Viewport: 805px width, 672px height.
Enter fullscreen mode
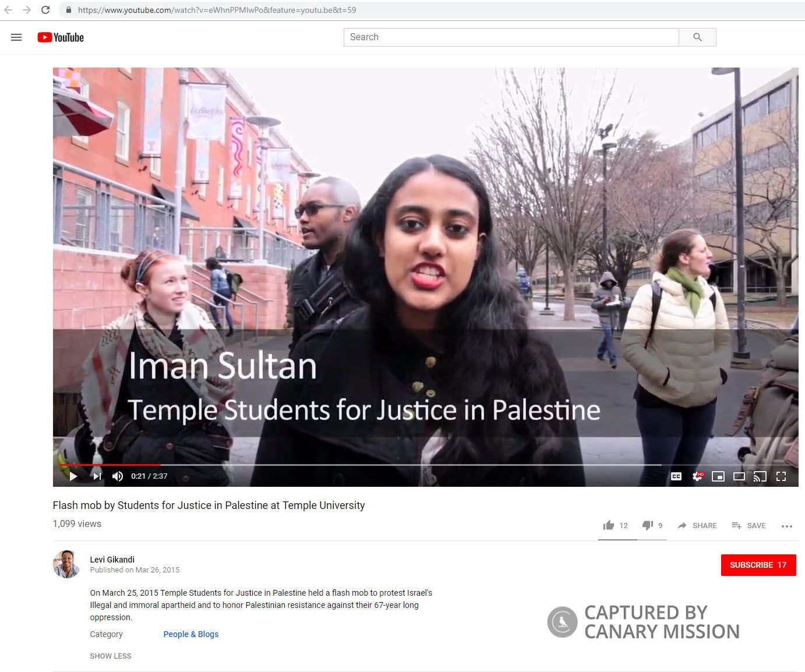tap(781, 476)
